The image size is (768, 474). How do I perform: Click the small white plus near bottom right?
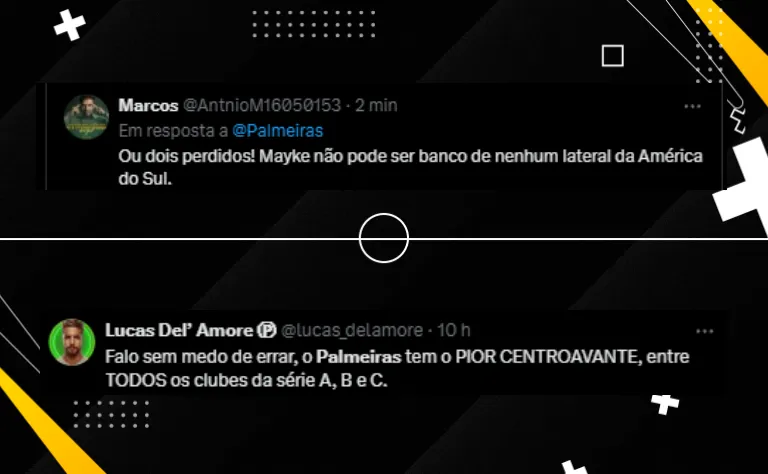pyautogui.click(x=665, y=404)
